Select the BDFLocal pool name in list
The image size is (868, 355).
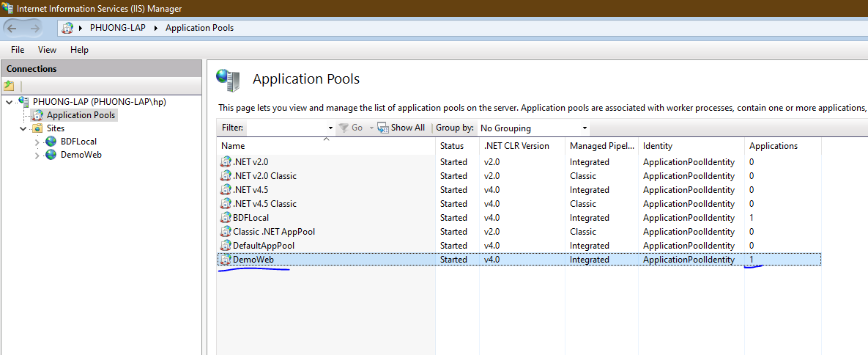coord(251,217)
